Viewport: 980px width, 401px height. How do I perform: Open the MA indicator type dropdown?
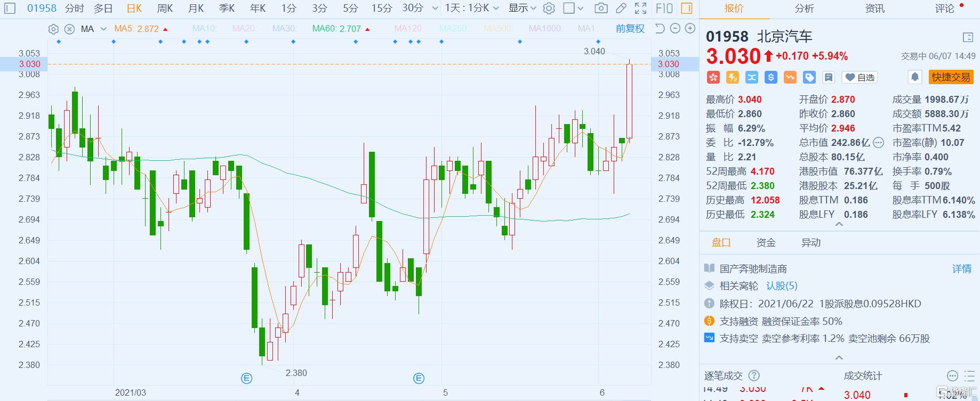coord(103,29)
